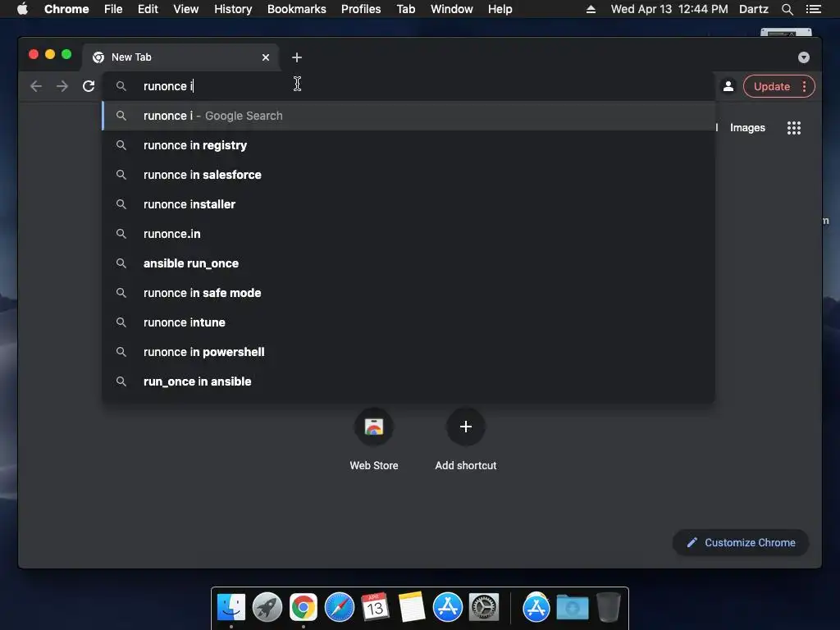Image resolution: width=840 pixels, height=630 pixels.
Task: Select suggestion "runonce intune"
Action: 409,322
